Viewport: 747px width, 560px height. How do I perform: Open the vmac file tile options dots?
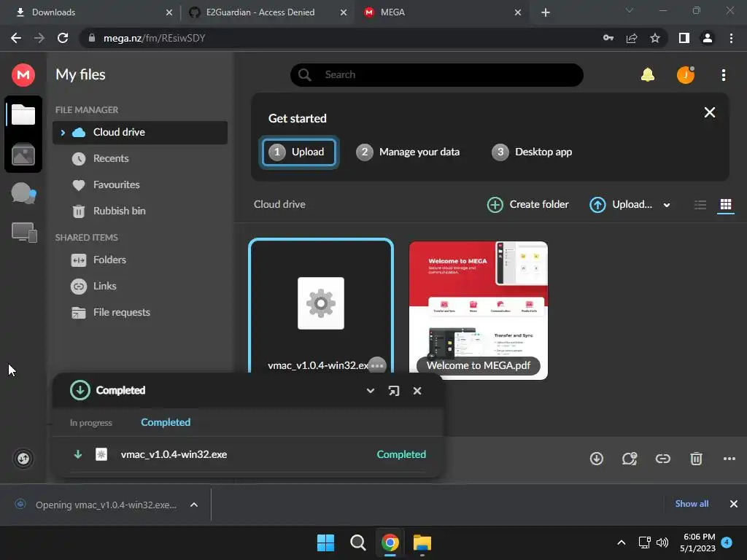(377, 366)
